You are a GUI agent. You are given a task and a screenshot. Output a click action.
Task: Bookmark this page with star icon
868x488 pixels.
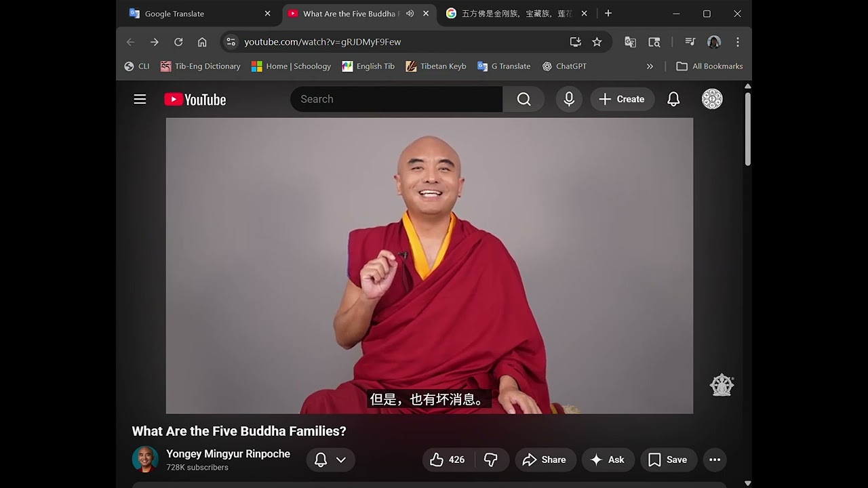pos(597,42)
